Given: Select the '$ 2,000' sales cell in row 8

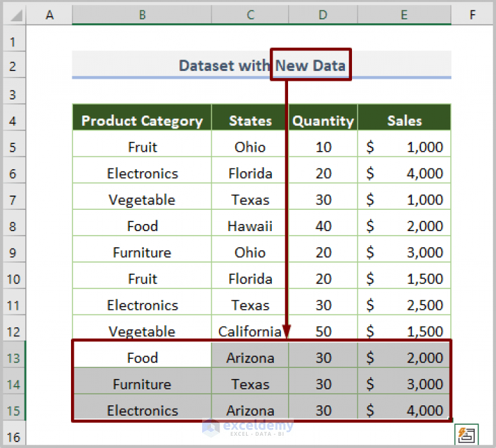Looking at the screenshot, I should (x=404, y=223).
